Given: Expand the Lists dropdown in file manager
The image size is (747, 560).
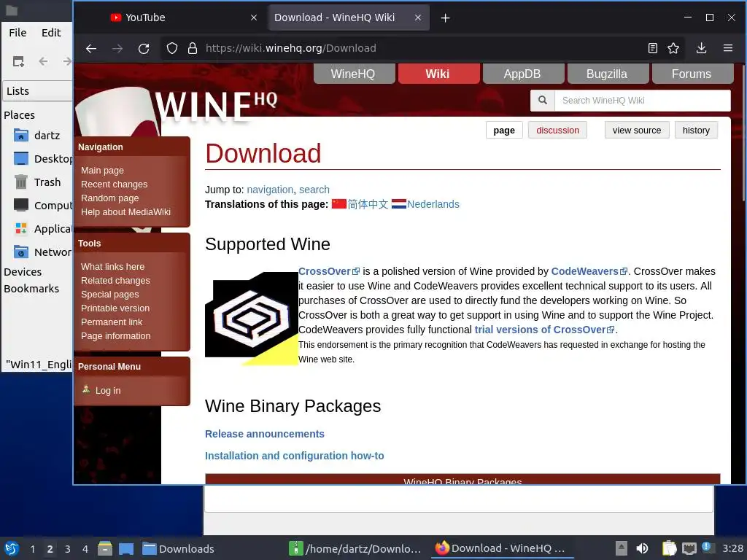Looking at the screenshot, I should pos(38,91).
